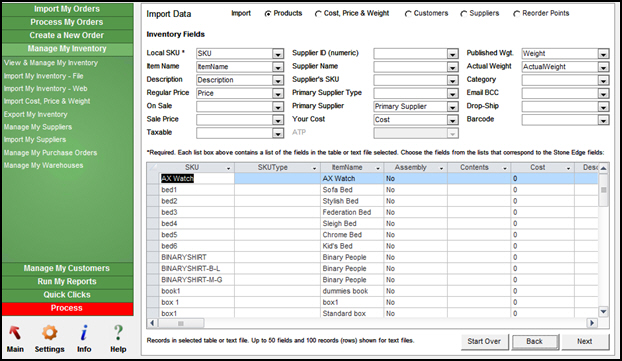
Task: Open Create a New Order section
Action: 67,35
